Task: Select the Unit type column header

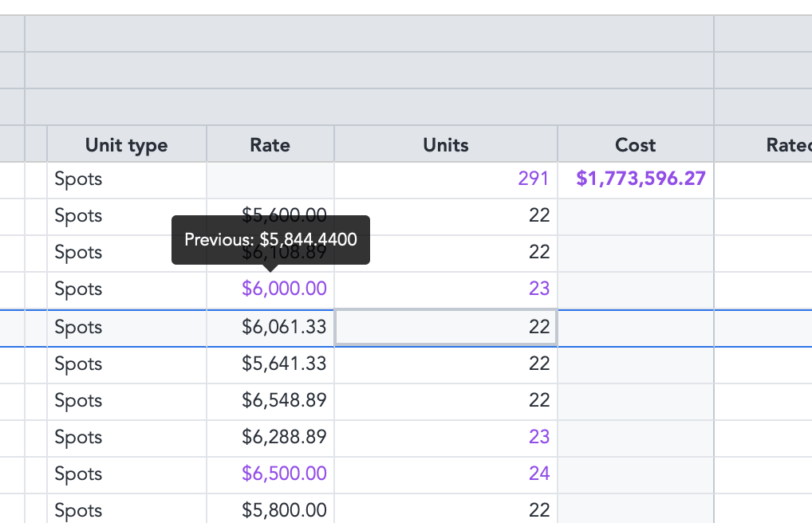Action: [127, 144]
